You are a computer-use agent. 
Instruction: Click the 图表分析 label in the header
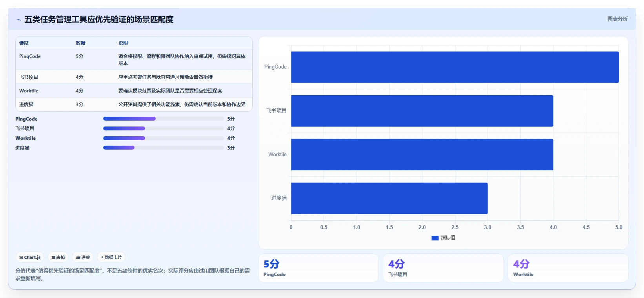click(x=617, y=19)
